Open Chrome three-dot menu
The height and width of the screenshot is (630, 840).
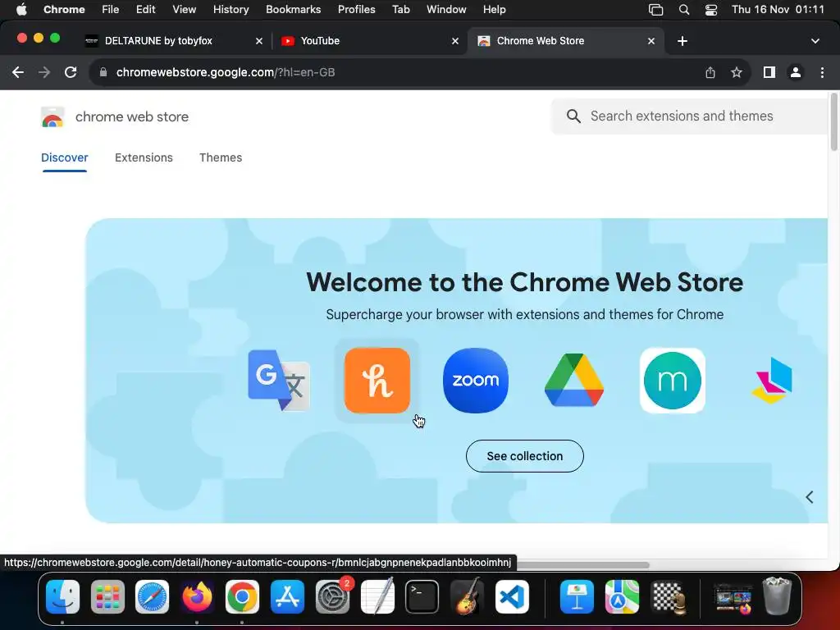coord(822,72)
